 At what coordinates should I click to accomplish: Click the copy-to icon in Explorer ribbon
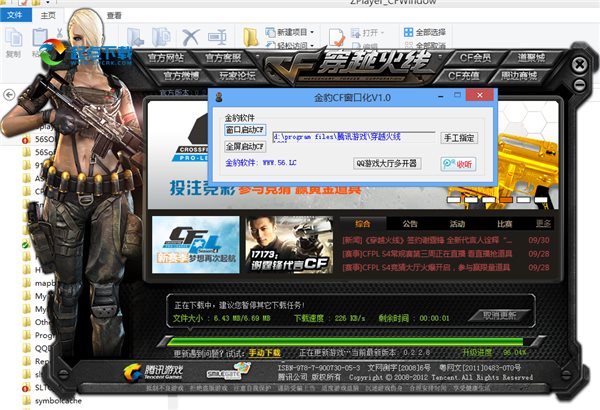[x=161, y=38]
